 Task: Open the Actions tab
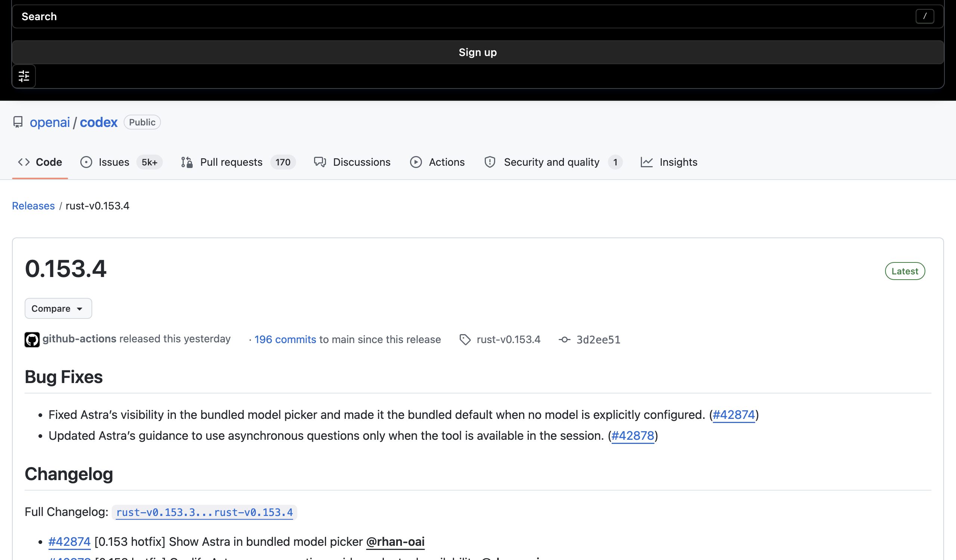(437, 162)
